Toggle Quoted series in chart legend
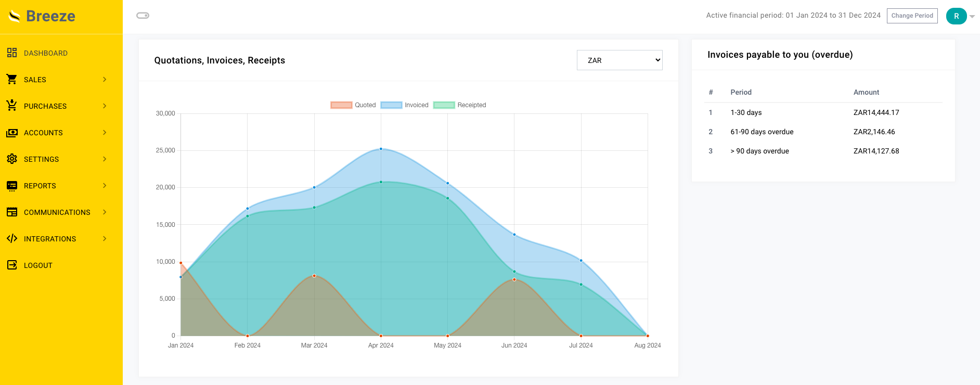Image resolution: width=980 pixels, height=385 pixels. coord(353,105)
